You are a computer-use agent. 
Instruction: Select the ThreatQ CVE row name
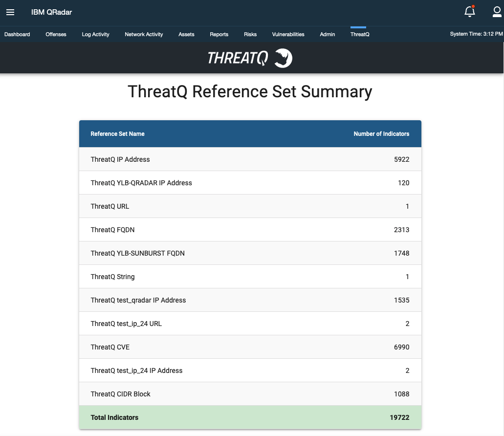[110, 347]
